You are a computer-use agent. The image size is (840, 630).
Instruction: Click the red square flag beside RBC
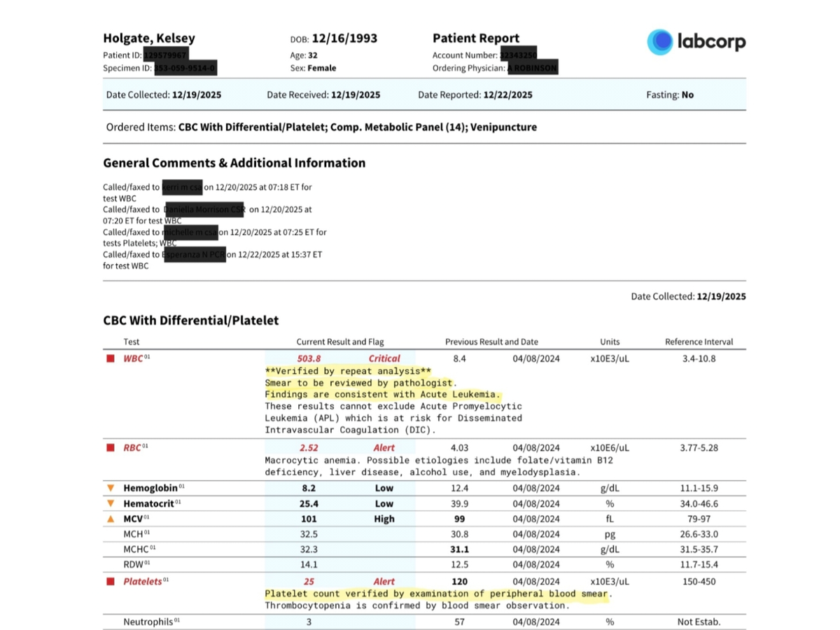[110, 448]
